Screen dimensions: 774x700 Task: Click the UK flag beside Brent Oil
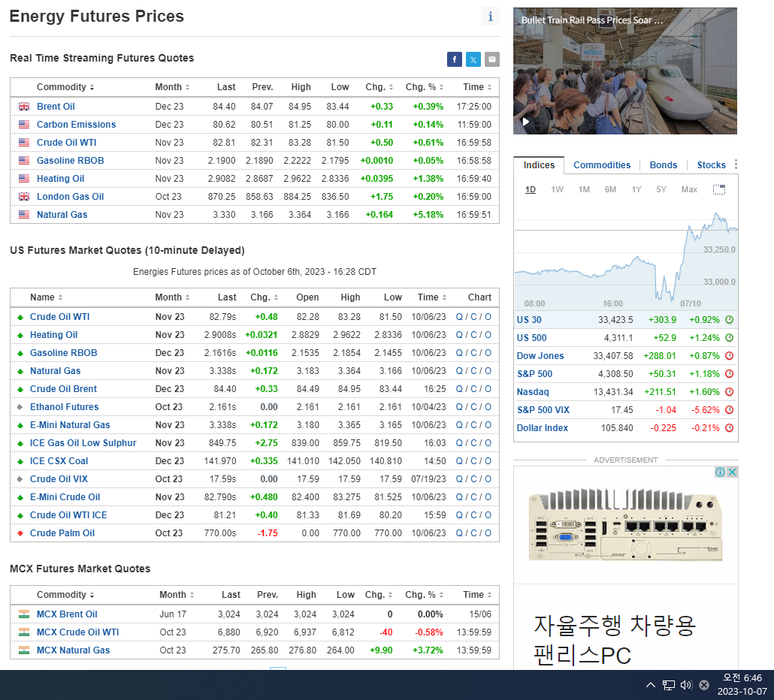pos(24,107)
